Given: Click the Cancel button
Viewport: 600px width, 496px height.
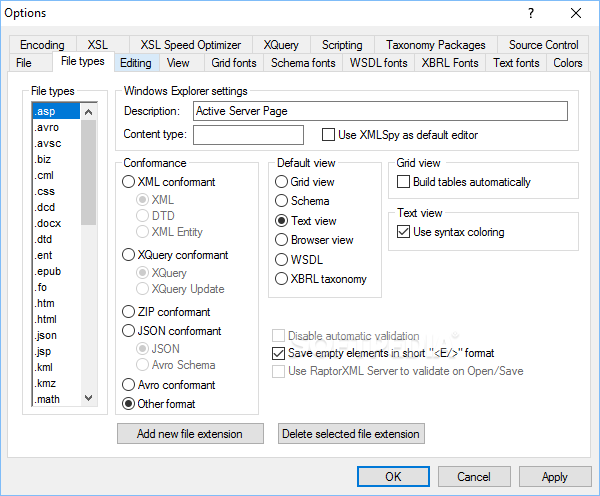Looking at the screenshot, I should point(474,476).
